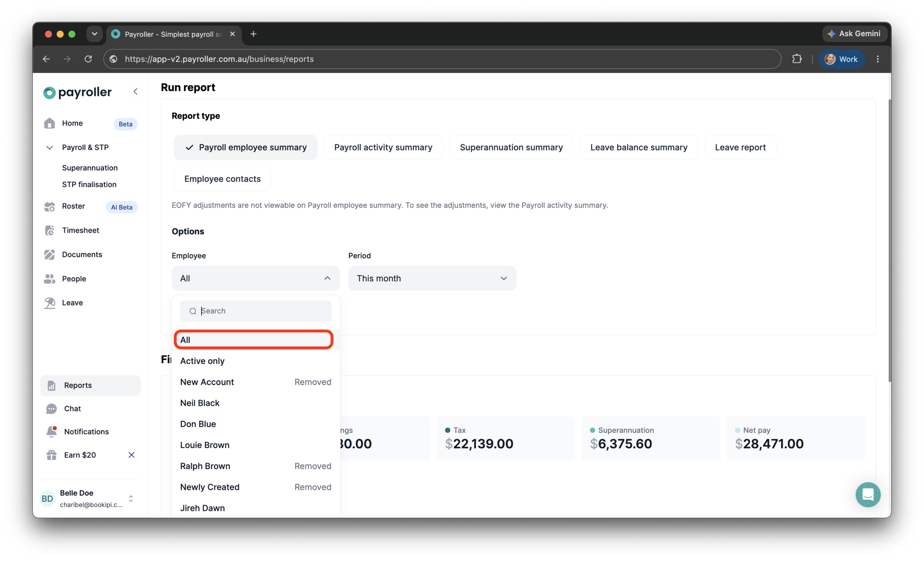The width and height of the screenshot is (924, 561).
Task: Click the Home sidebar icon
Action: coord(49,123)
